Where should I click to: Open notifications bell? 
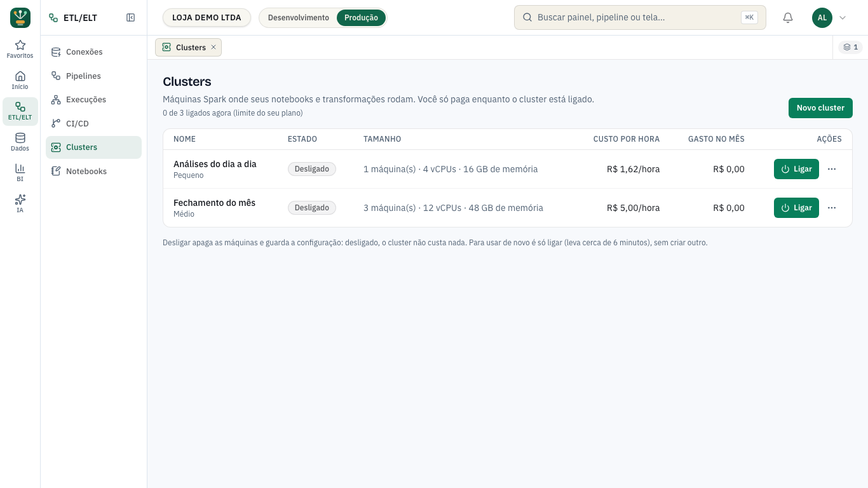pyautogui.click(x=788, y=18)
